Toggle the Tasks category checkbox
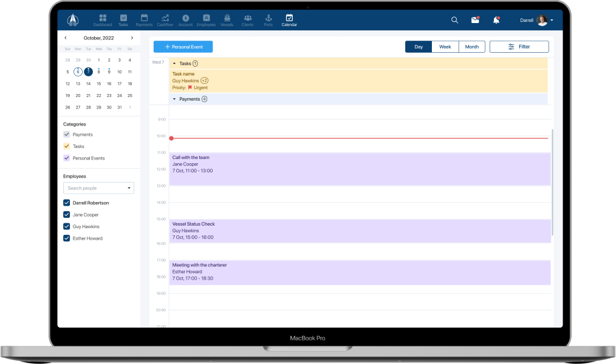616x364 pixels. 66,146
